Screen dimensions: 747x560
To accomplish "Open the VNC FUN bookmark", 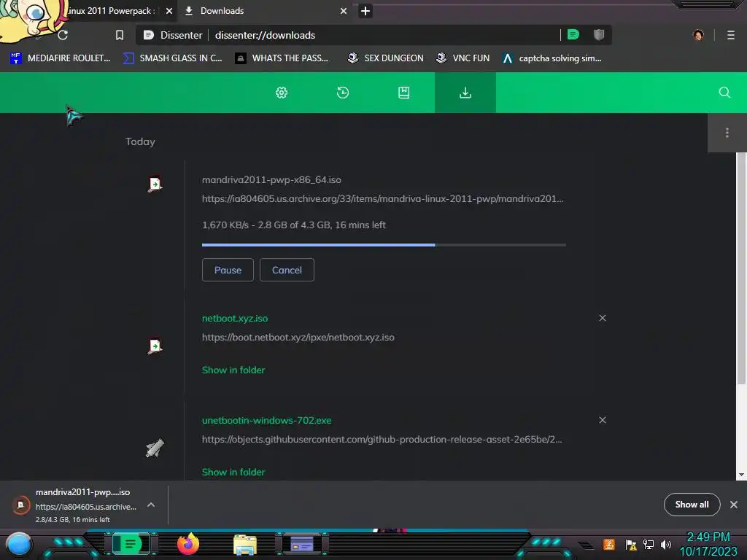I will [x=463, y=58].
